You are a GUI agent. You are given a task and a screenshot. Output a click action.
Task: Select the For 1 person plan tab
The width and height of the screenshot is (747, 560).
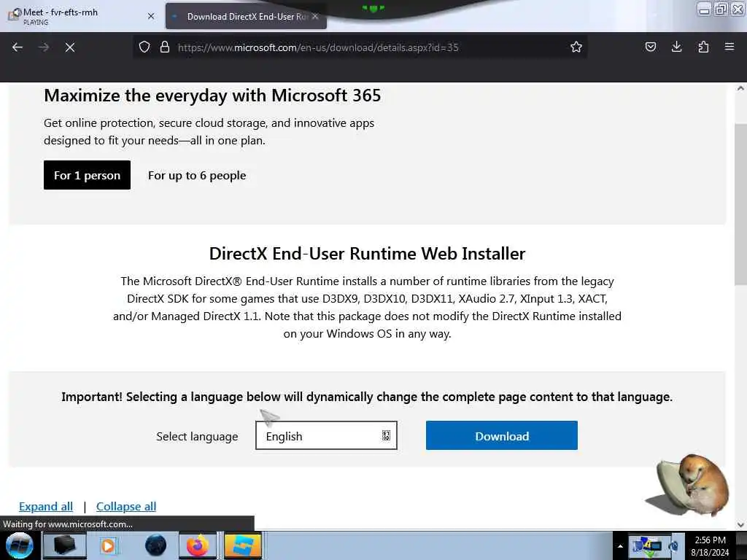88,175
